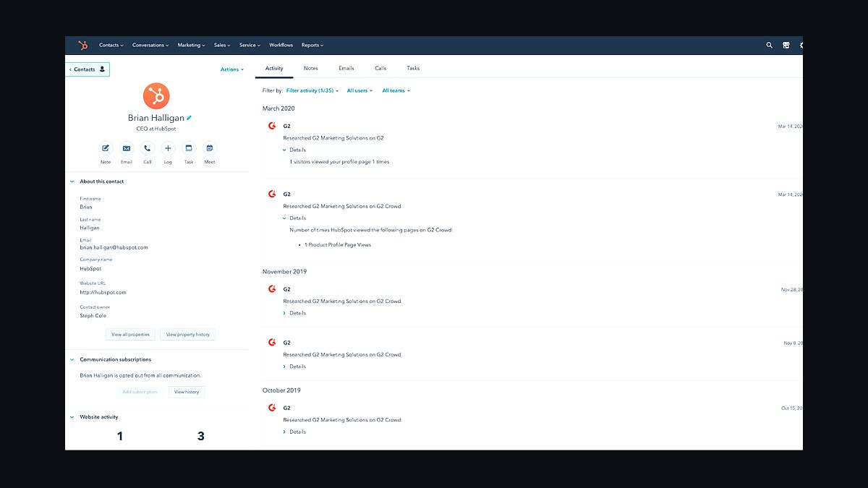The height and width of the screenshot is (488, 868).
Task: Collapse the About this contact section
Action: (x=72, y=181)
